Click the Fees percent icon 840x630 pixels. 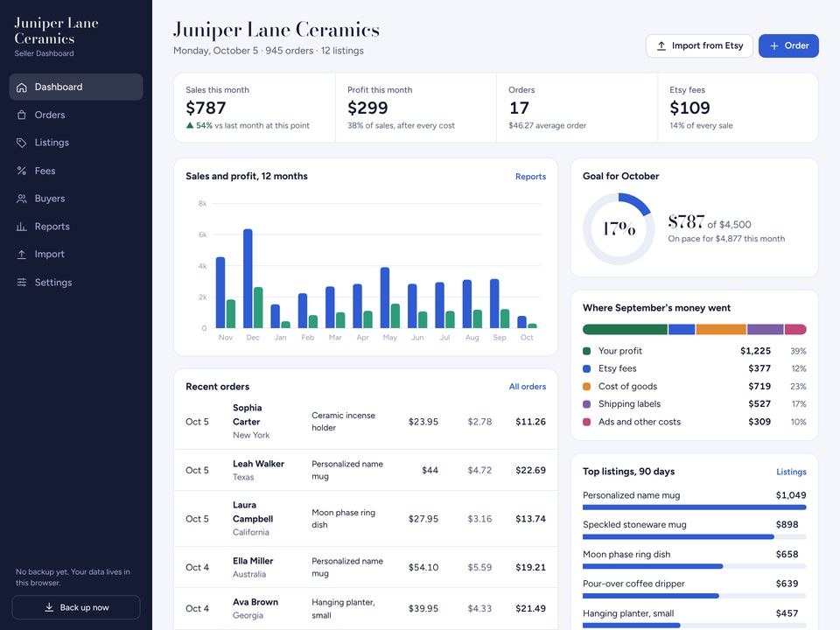(21, 171)
